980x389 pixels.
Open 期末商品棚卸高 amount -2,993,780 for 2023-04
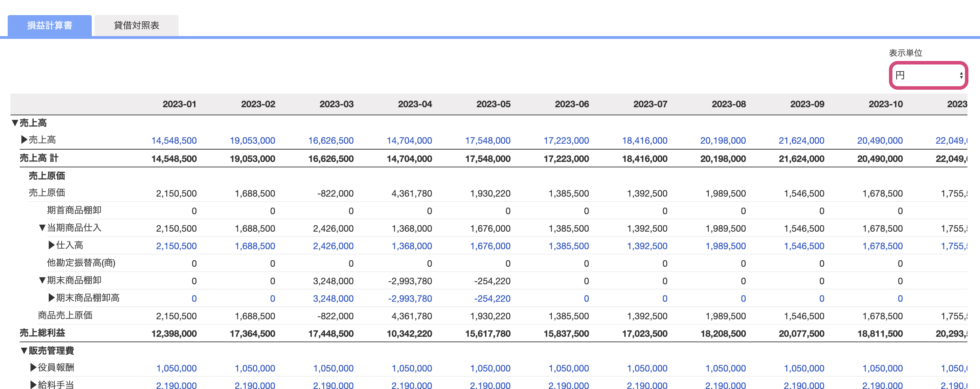(410, 299)
